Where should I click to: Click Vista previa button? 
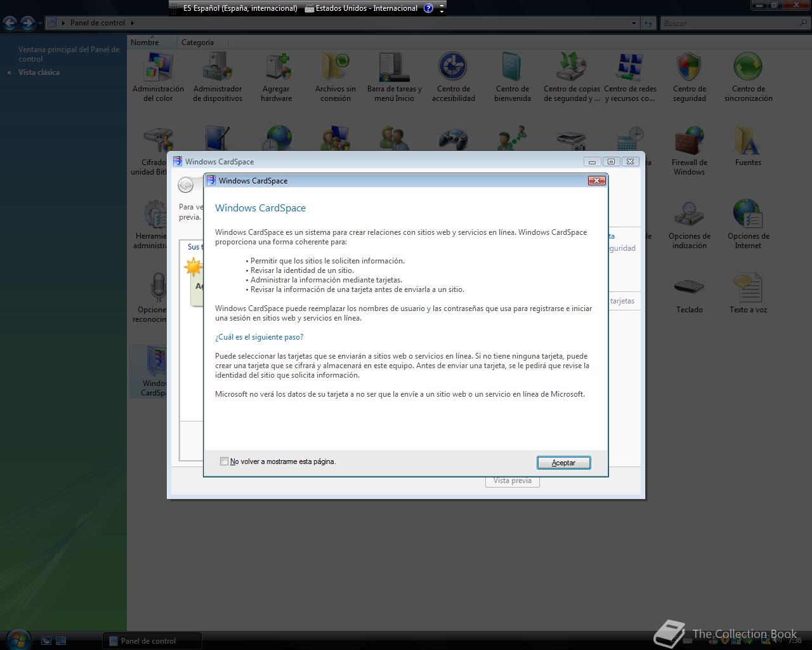[513, 481]
